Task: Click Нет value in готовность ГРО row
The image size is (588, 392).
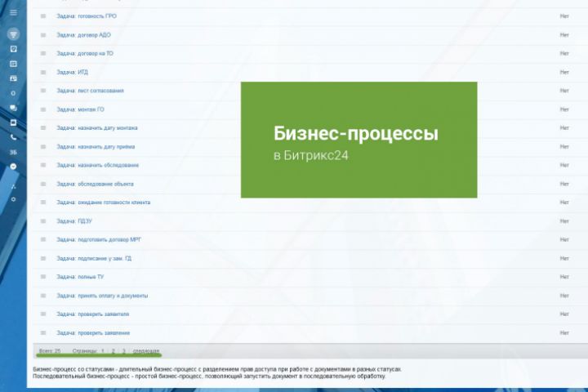Action: 564,16
